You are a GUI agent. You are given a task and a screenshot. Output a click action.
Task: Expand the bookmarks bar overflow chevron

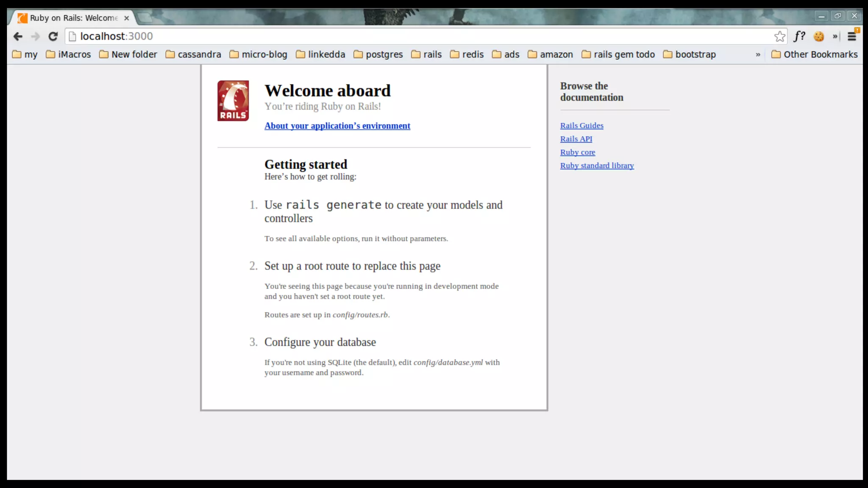[x=758, y=55]
